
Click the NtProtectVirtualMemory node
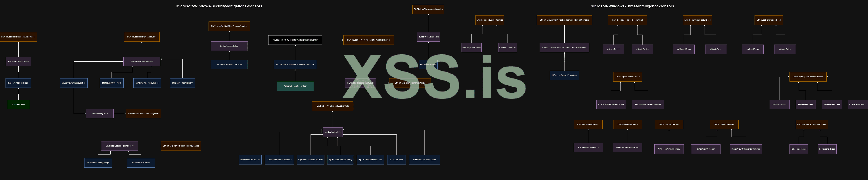588,147
